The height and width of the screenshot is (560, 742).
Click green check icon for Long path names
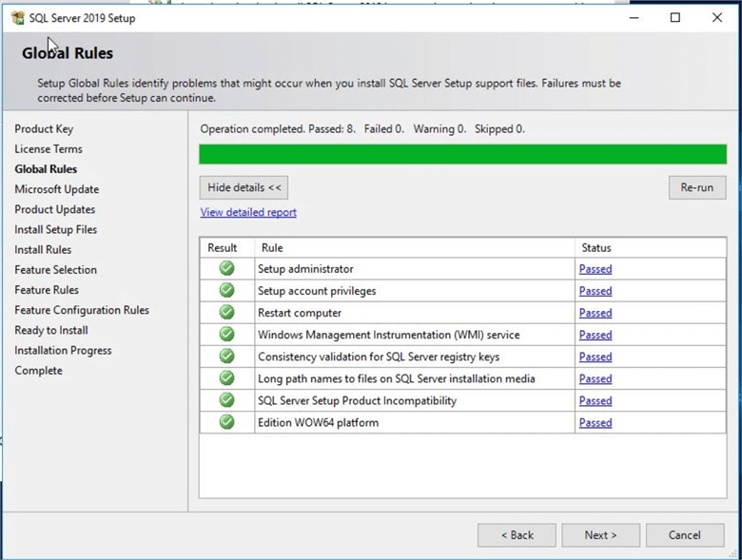pos(226,377)
